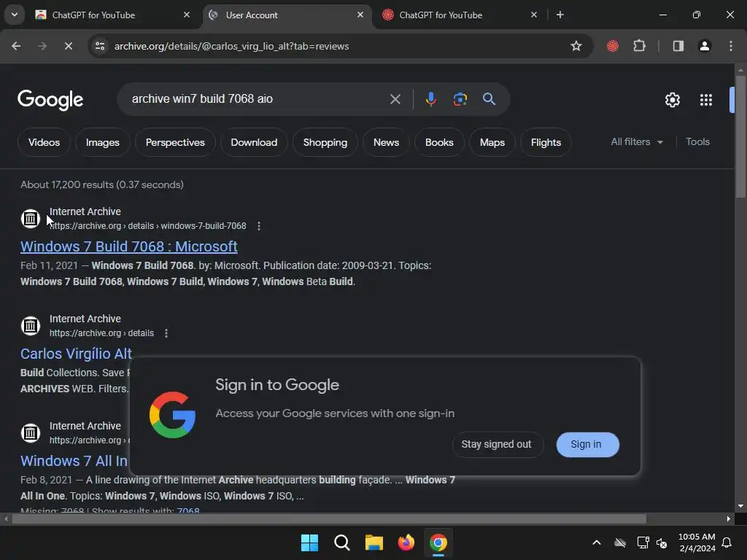Filter results by Shopping
Screen dimensions: 747x560
click(325, 142)
